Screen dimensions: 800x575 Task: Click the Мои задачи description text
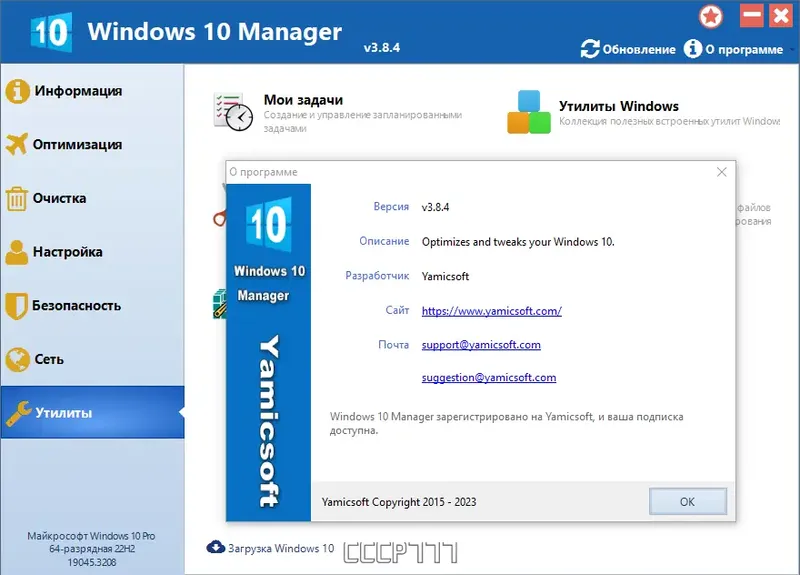(363, 122)
